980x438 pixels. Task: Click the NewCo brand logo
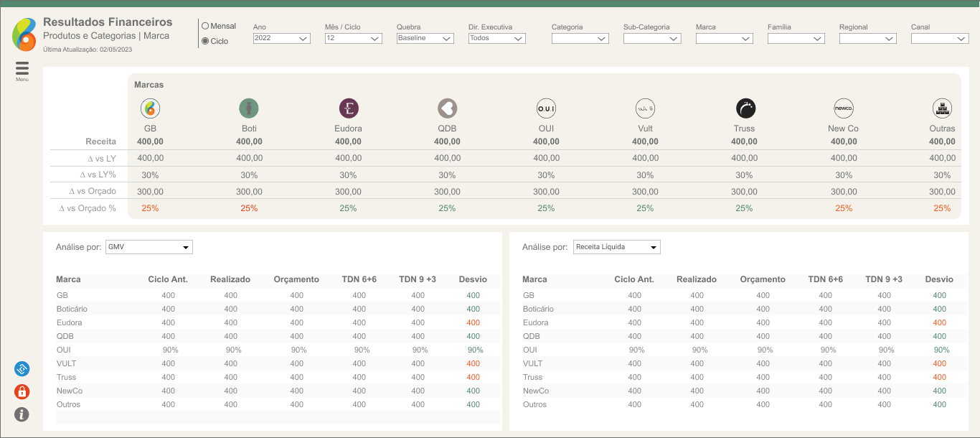(x=844, y=108)
